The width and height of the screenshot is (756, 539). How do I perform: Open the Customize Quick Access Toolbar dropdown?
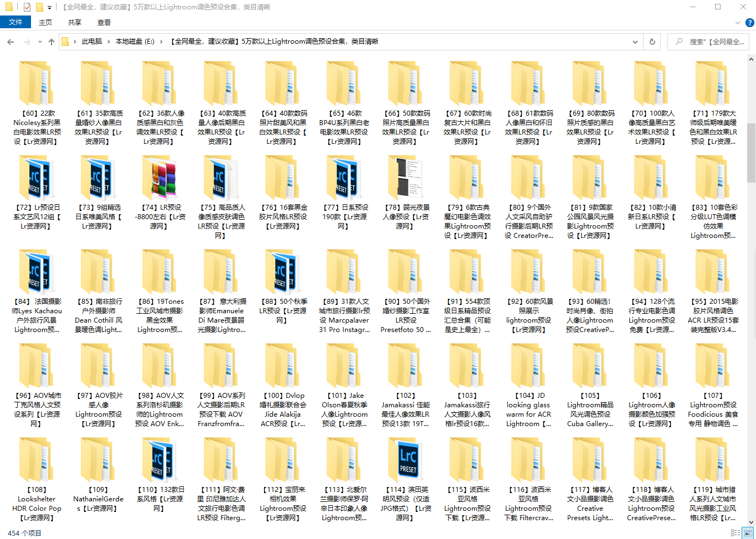(49, 7)
